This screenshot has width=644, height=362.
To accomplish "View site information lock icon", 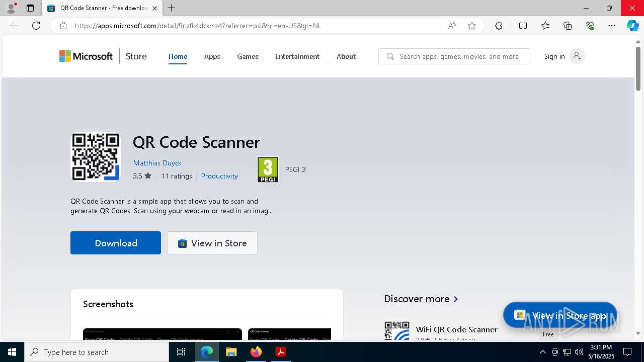I will pyautogui.click(x=63, y=26).
